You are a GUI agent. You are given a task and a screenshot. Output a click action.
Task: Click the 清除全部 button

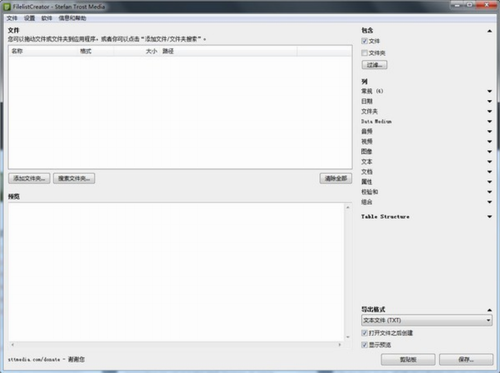(336, 178)
